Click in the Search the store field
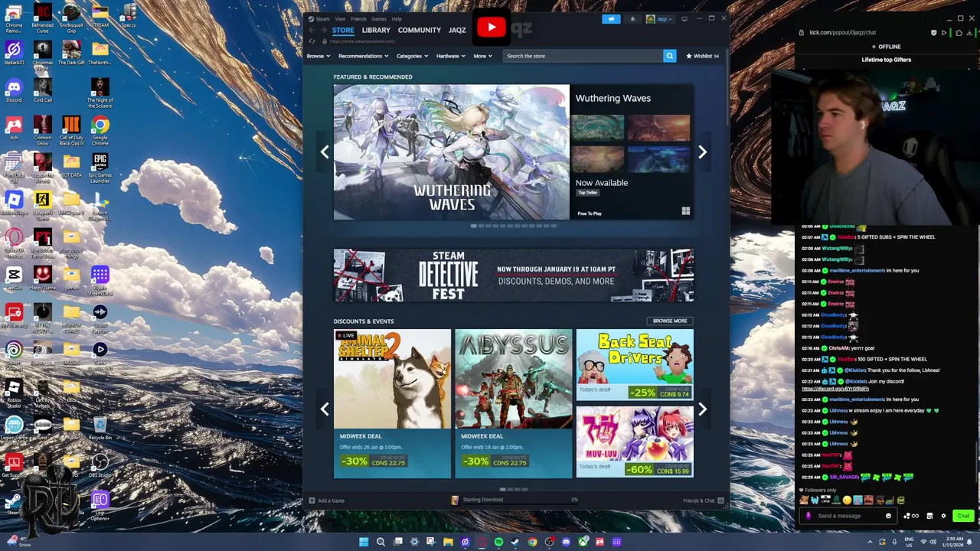Image resolution: width=980 pixels, height=551 pixels. [x=583, y=56]
